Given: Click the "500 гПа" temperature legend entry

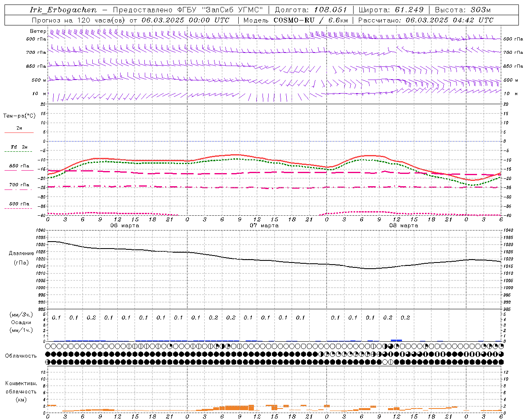Looking at the screenshot, I should 19,204.
